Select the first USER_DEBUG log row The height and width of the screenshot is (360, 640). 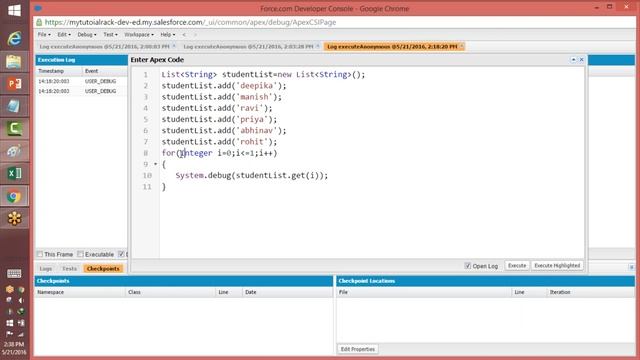click(x=82, y=81)
